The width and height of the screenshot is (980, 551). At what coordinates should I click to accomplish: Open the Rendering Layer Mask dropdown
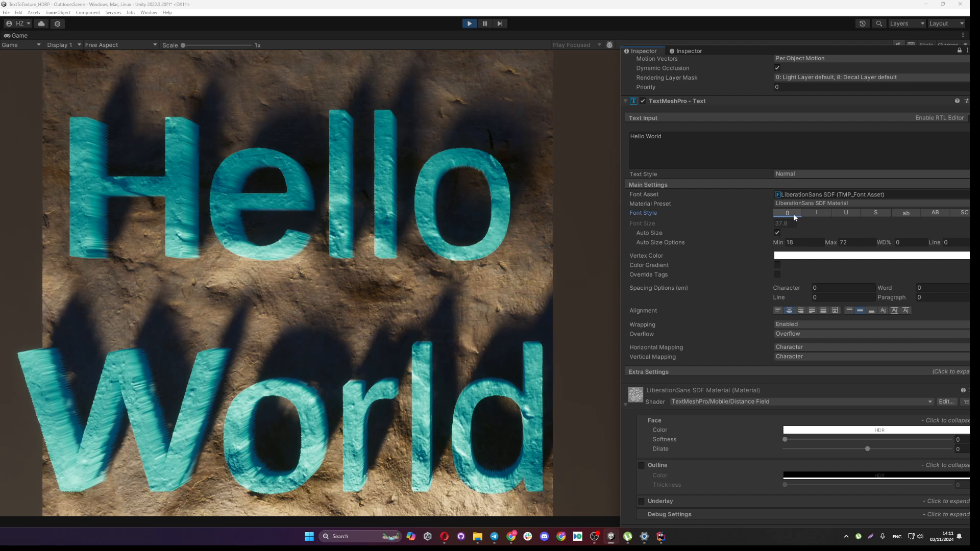pos(871,78)
